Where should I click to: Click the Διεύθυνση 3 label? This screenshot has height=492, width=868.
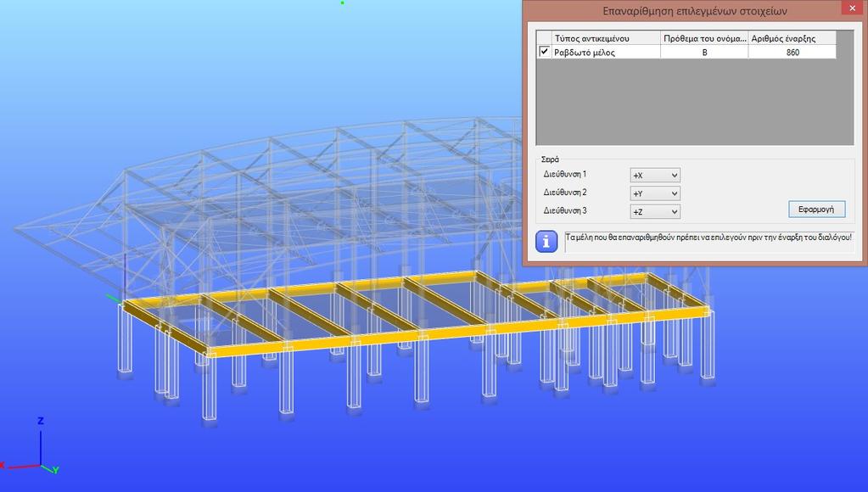[564, 210]
